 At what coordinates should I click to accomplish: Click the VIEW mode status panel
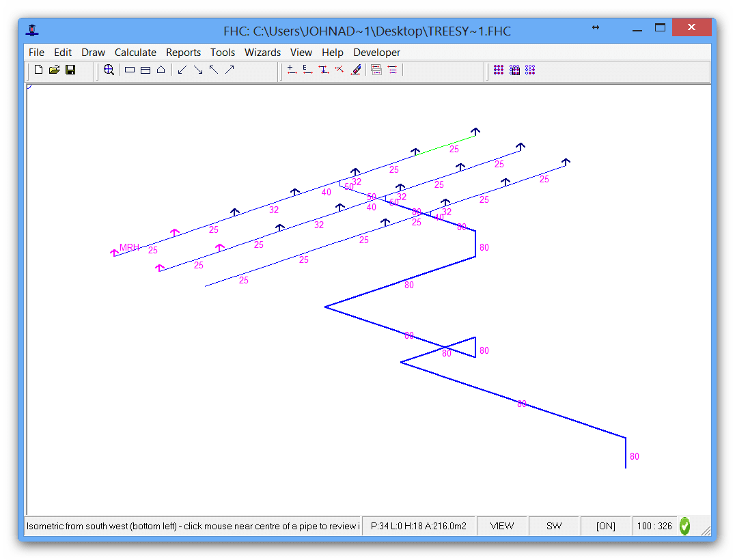(501, 526)
